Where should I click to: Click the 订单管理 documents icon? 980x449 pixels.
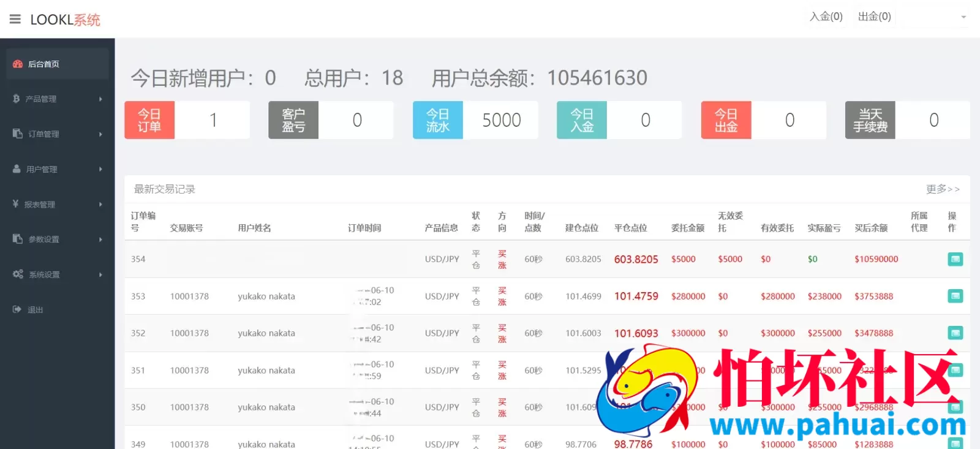pyautogui.click(x=18, y=134)
